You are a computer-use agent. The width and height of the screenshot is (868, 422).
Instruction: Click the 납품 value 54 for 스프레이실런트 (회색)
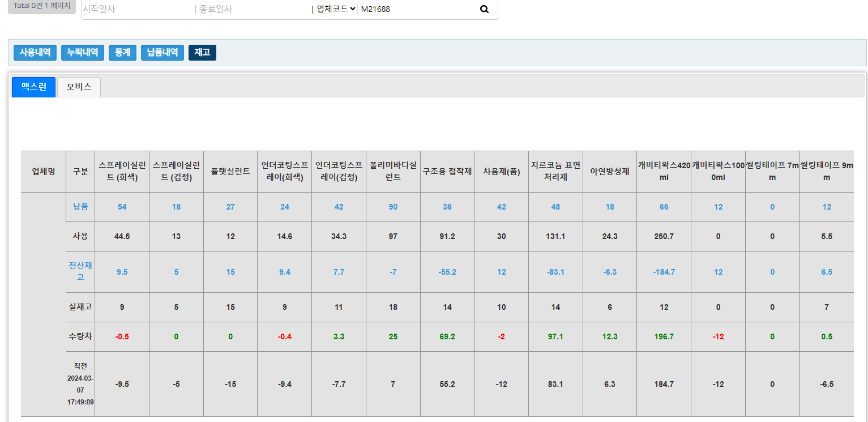click(x=122, y=207)
